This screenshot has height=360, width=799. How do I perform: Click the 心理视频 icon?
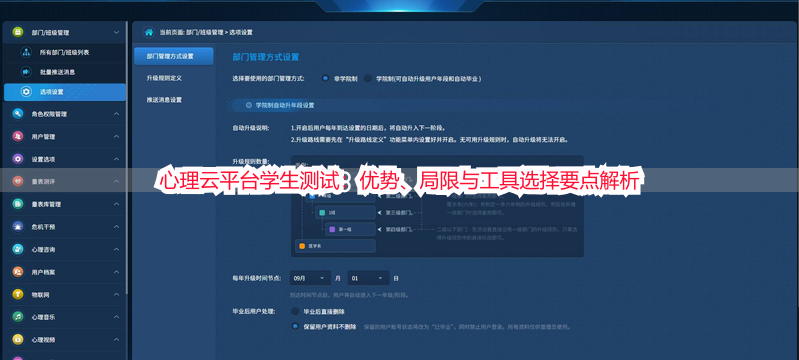coord(18,339)
